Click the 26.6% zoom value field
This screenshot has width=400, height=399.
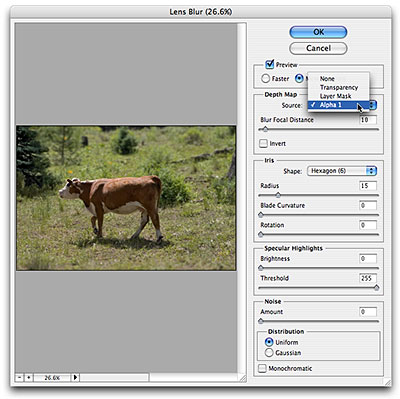click(x=52, y=378)
